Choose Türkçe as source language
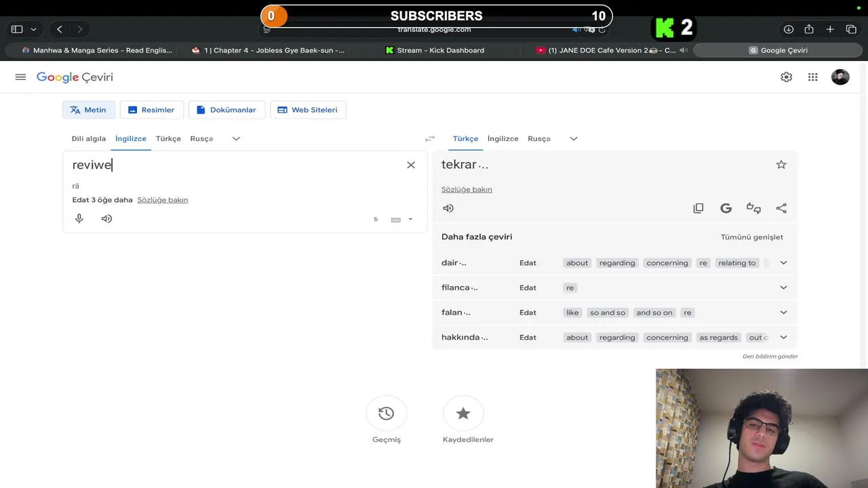 168,138
